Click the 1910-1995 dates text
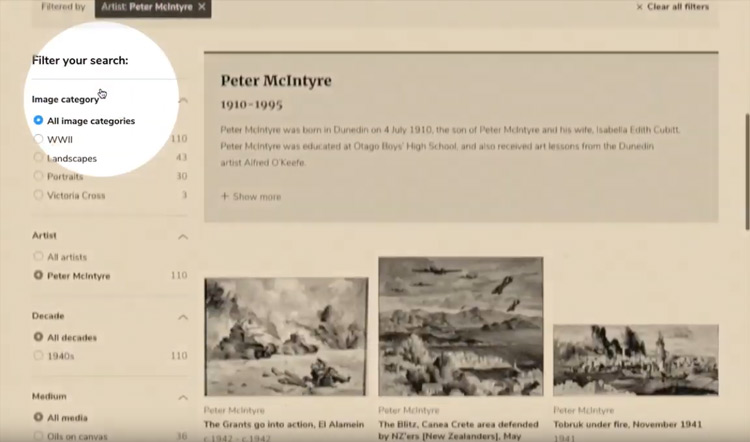 252,104
